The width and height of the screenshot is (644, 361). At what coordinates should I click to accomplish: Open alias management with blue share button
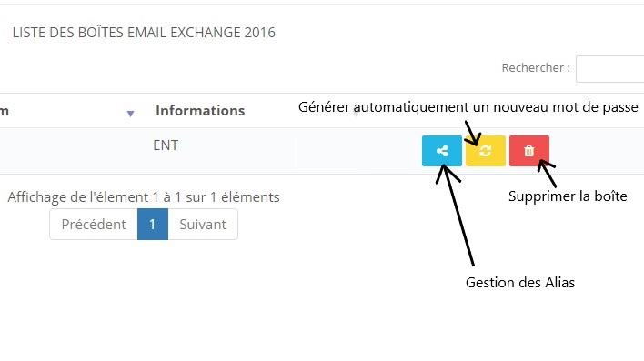pos(442,151)
